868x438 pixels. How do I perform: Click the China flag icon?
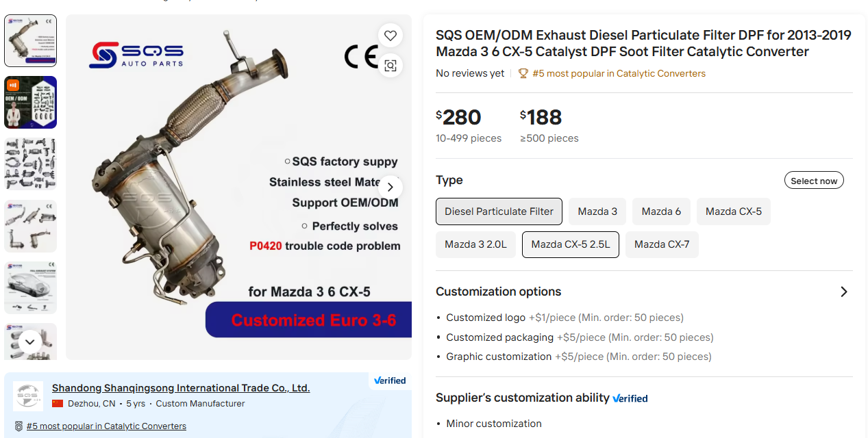pyautogui.click(x=58, y=404)
